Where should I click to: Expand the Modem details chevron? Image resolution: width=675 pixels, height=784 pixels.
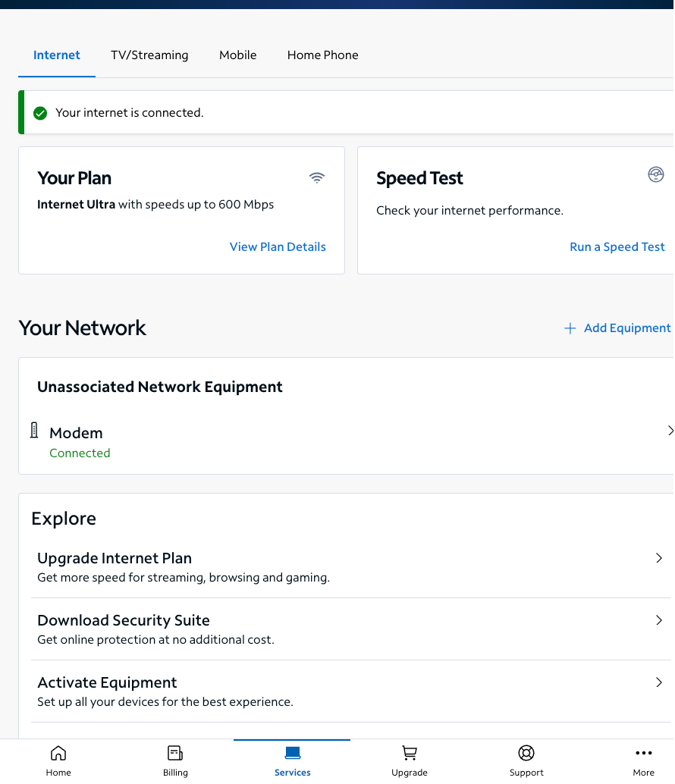[670, 431]
